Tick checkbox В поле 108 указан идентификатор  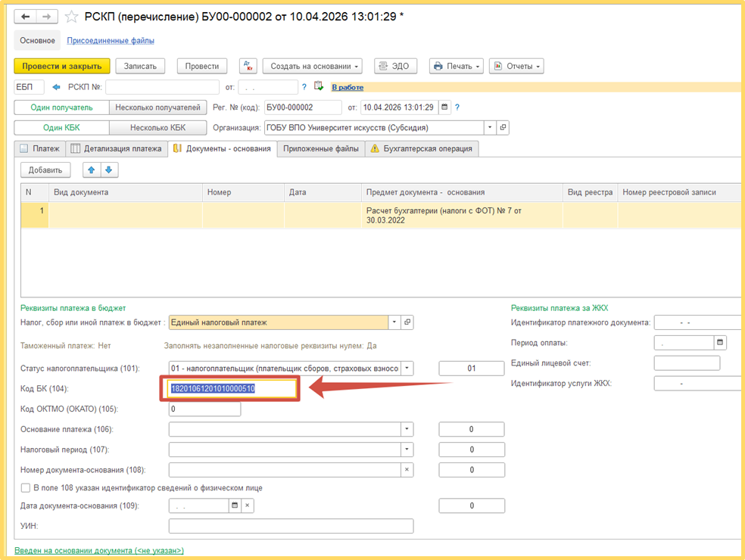pos(26,488)
